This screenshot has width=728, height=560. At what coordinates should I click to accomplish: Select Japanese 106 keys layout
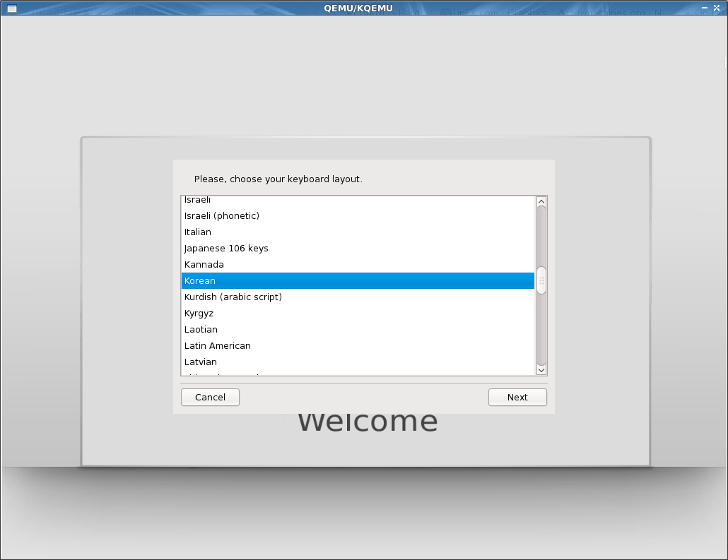(358, 248)
